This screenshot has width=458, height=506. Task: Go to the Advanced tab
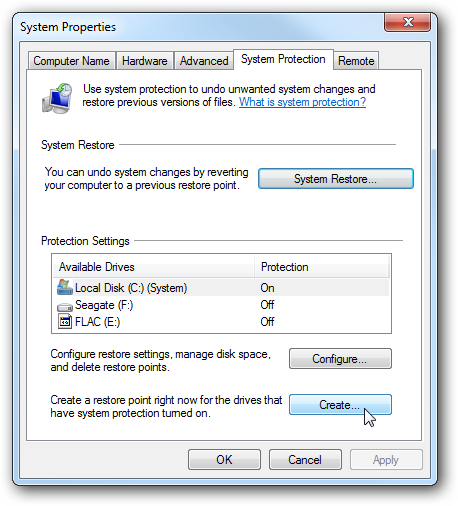click(x=204, y=61)
